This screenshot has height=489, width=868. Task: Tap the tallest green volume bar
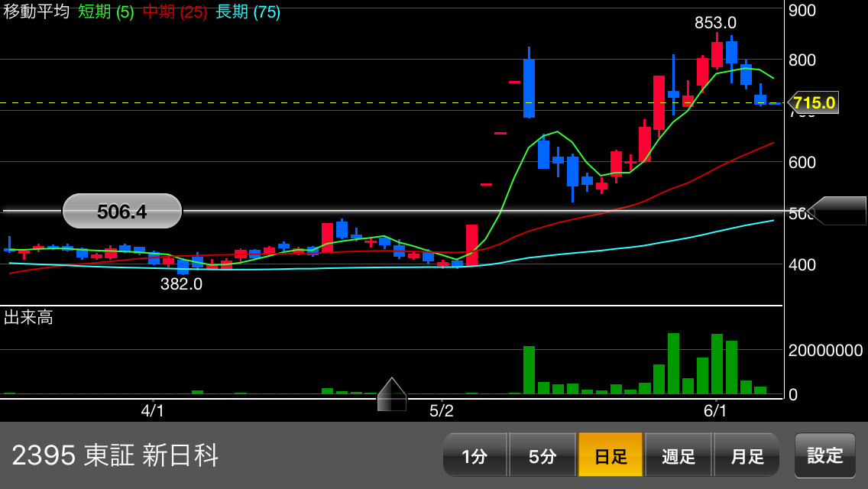(673, 364)
